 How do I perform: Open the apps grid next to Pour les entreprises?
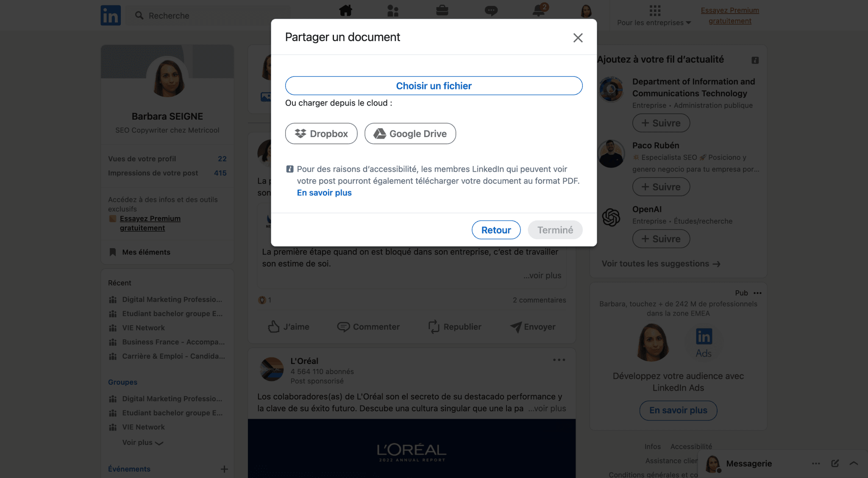pos(654,9)
